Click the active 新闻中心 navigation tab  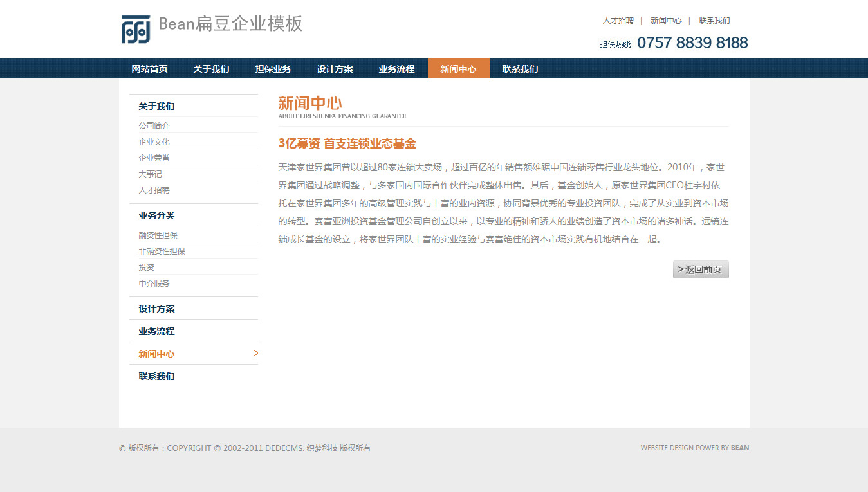click(458, 69)
